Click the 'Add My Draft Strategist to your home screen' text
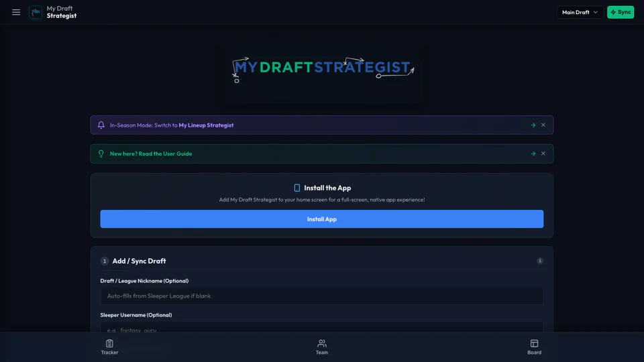 (322, 200)
